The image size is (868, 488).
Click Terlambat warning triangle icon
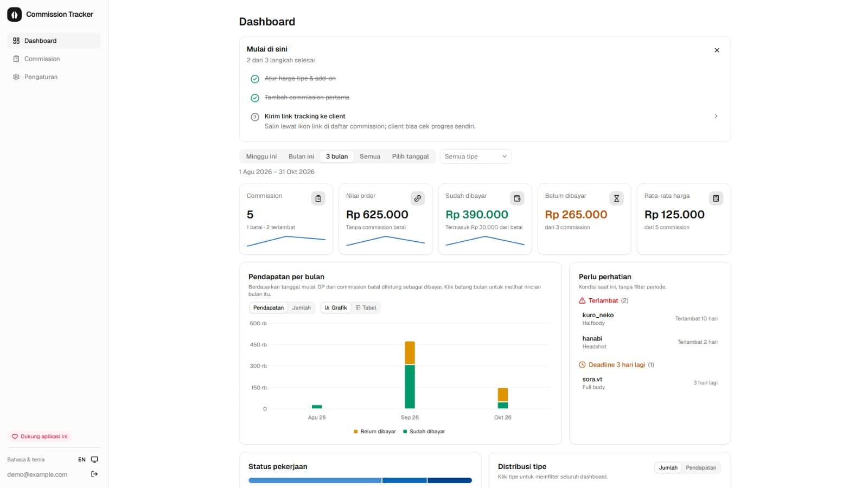point(582,300)
